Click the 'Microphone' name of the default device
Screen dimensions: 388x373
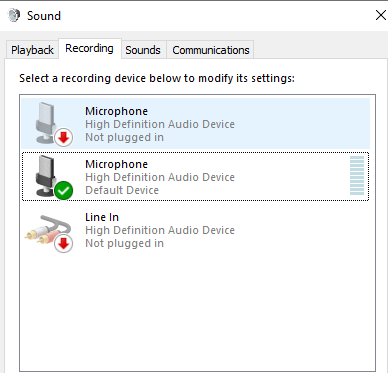point(117,164)
